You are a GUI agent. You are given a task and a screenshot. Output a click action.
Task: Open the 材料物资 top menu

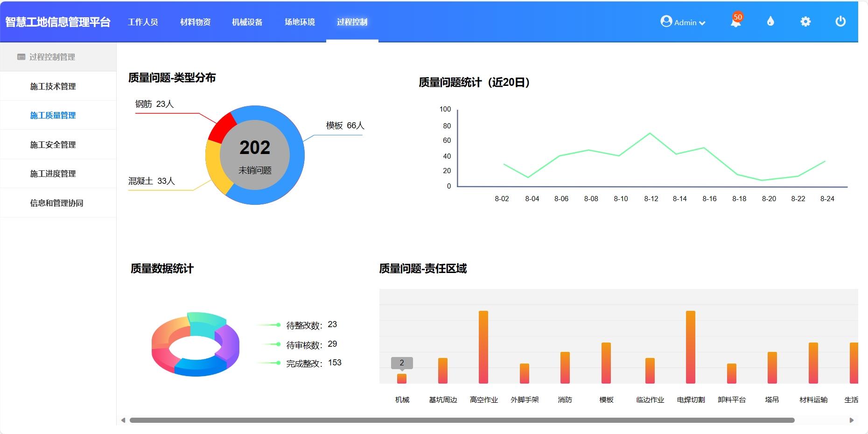click(195, 22)
